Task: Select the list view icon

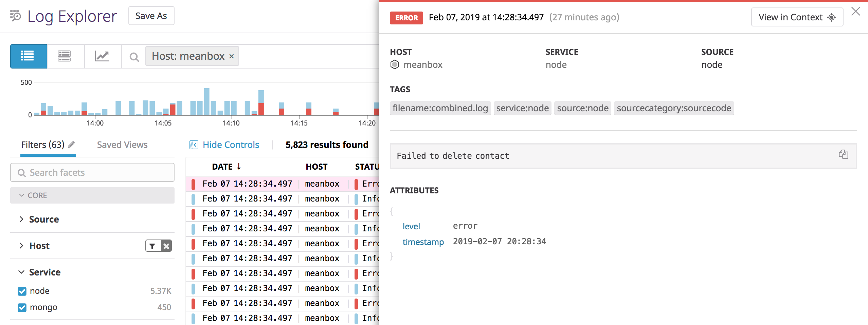Action: 28,56
